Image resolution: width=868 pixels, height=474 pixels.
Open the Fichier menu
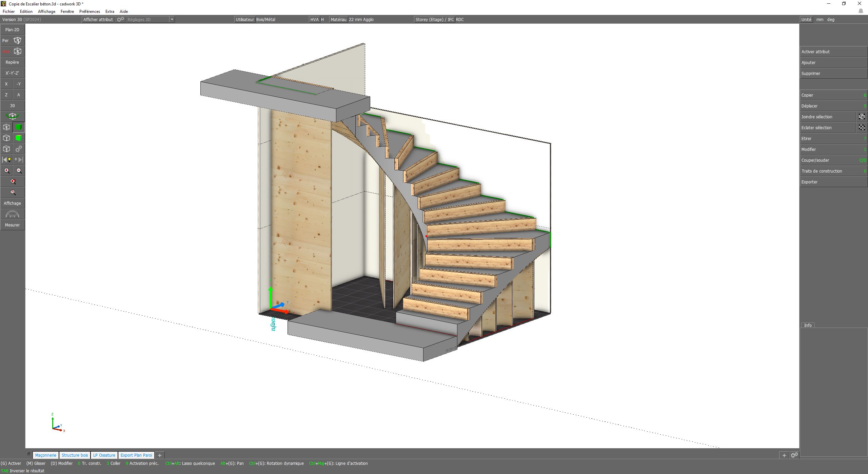(9, 12)
